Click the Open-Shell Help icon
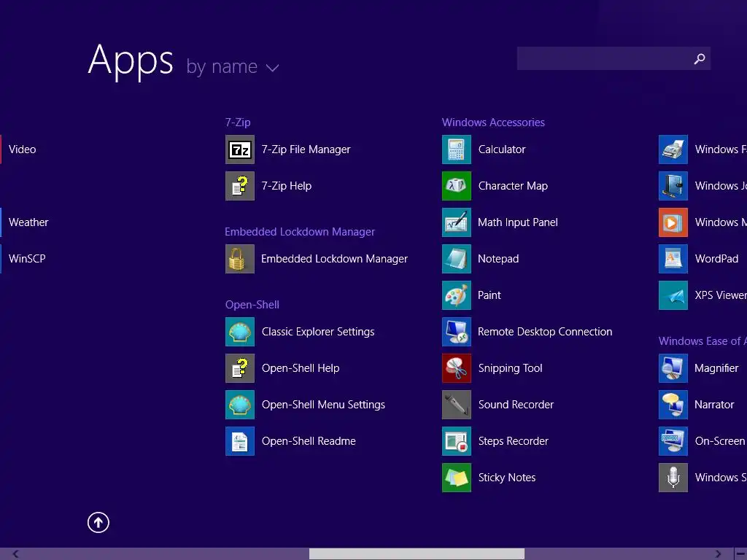 pyautogui.click(x=239, y=368)
